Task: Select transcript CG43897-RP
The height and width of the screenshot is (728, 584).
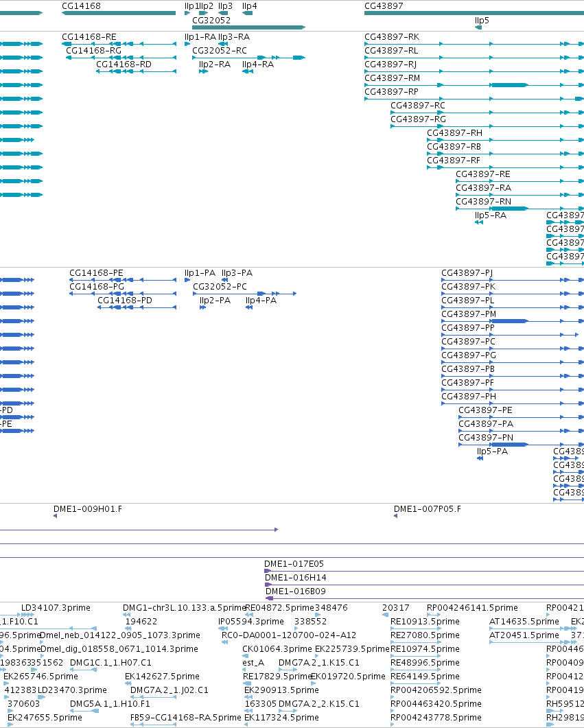Action: point(391,92)
